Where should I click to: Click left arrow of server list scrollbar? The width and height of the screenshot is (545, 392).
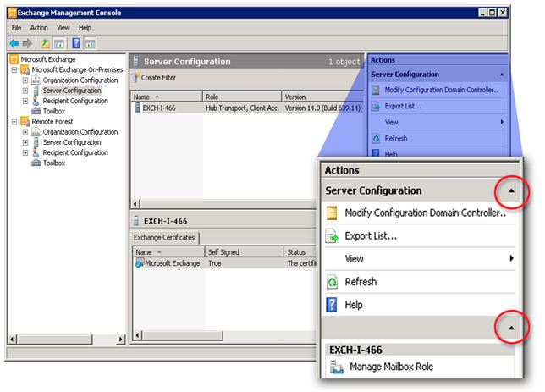[136, 204]
